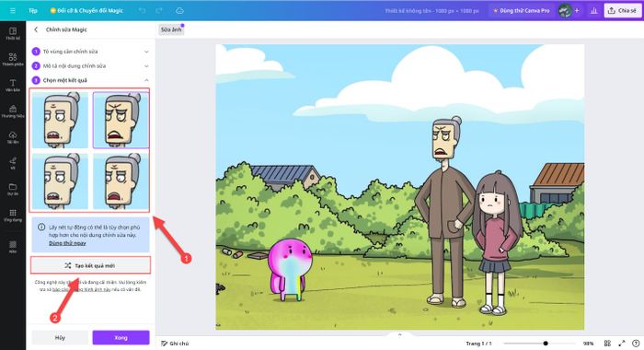This screenshot has width=644, height=350.
Task: Click the purple Xong done button
Action: pos(121,338)
